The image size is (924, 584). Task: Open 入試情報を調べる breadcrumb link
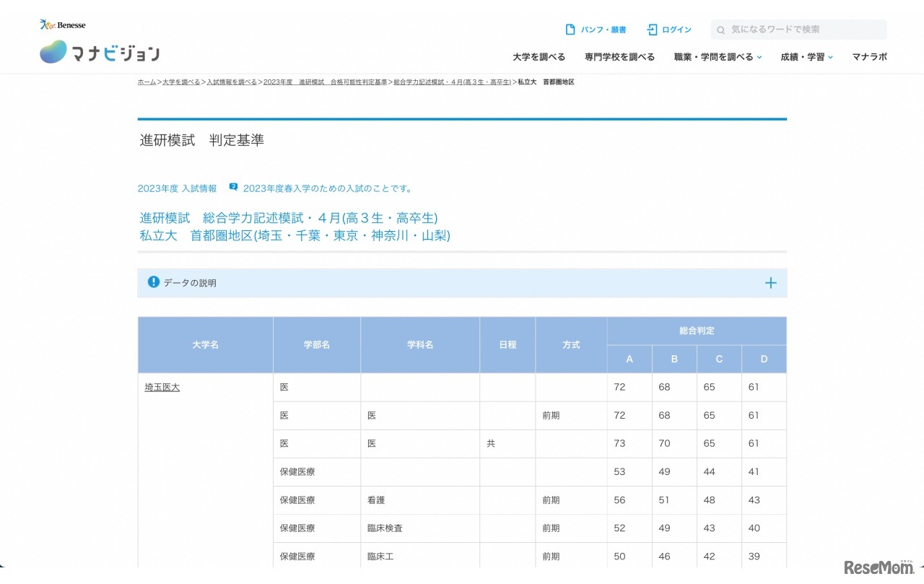tap(232, 82)
